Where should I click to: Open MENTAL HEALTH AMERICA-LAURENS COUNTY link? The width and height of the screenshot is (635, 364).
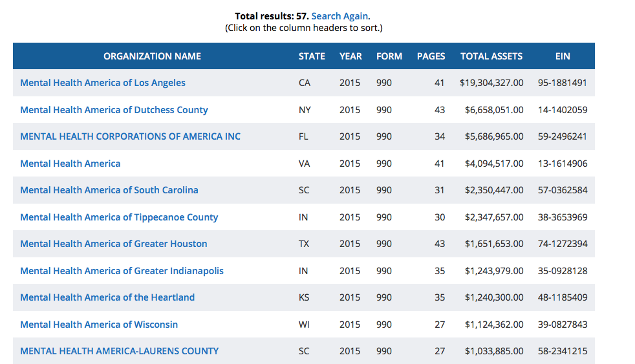(120, 351)
